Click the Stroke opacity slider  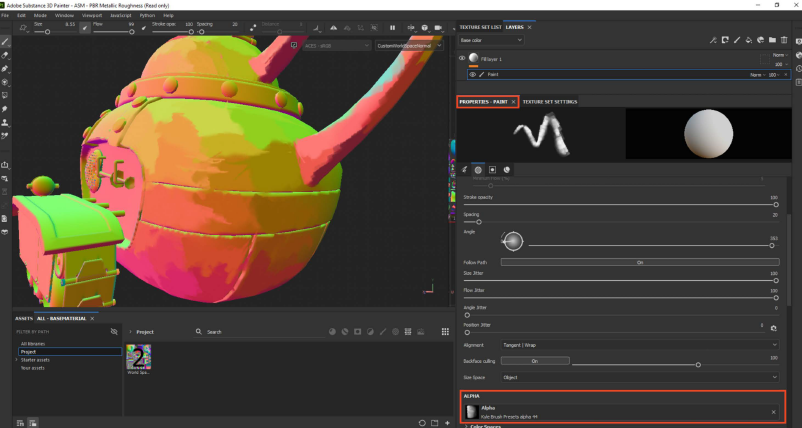pos(620,204)
